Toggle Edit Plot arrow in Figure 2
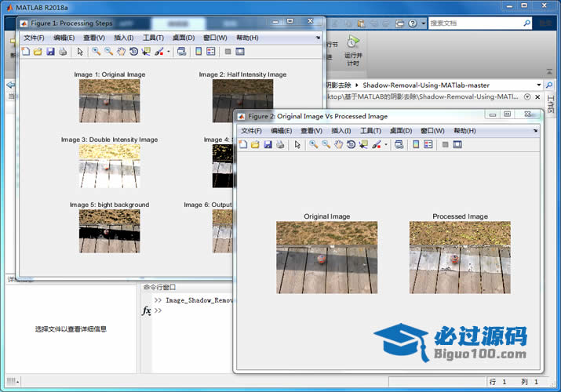Image resolution: width=561 pixels, height=392 pixels. tap(297, 145)
